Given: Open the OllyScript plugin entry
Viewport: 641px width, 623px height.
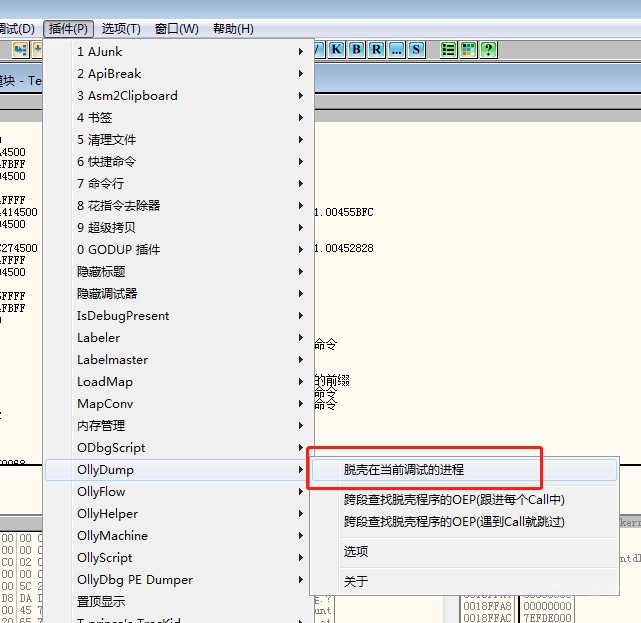Looking at the screenshot, I should pos(179,558).
